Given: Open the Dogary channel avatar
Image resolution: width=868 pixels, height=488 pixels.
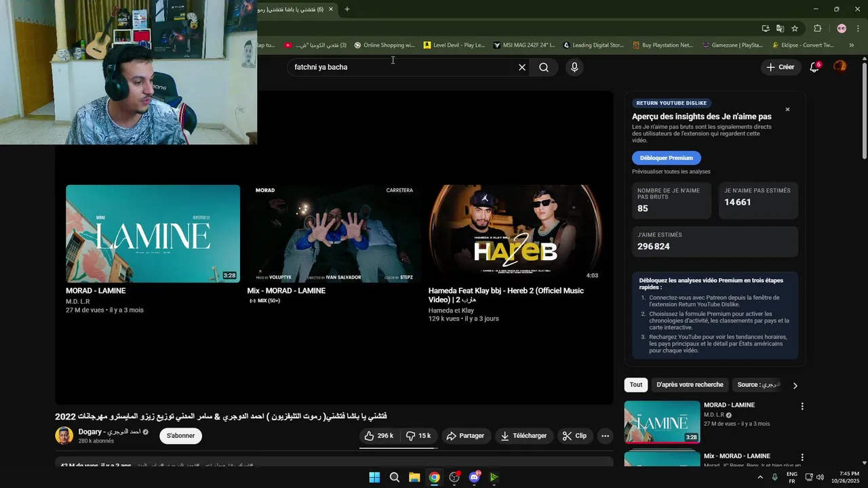Looking at the screenshot, I should click(64, 436).
